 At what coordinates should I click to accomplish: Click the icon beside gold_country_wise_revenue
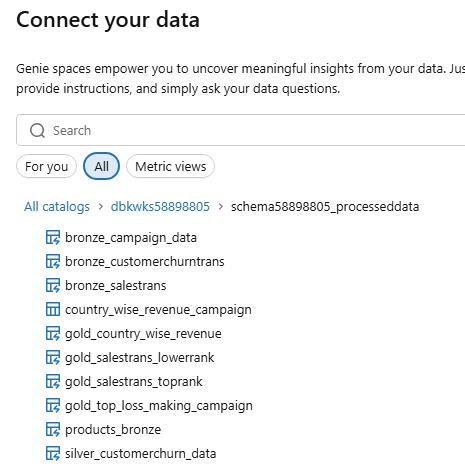click(53, 333)
